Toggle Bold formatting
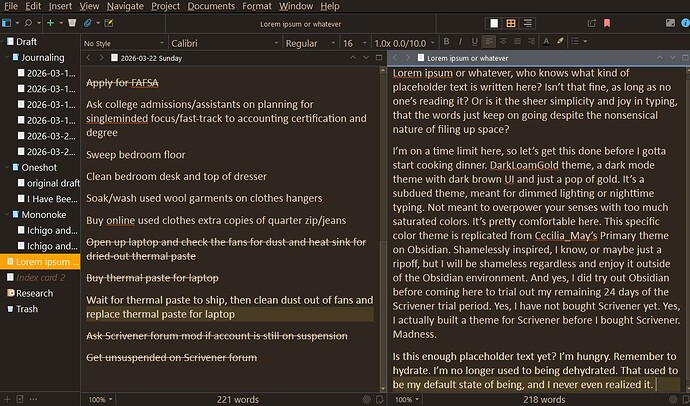The height and width of the screenshot is (406, 690). [x=446, y=42]
